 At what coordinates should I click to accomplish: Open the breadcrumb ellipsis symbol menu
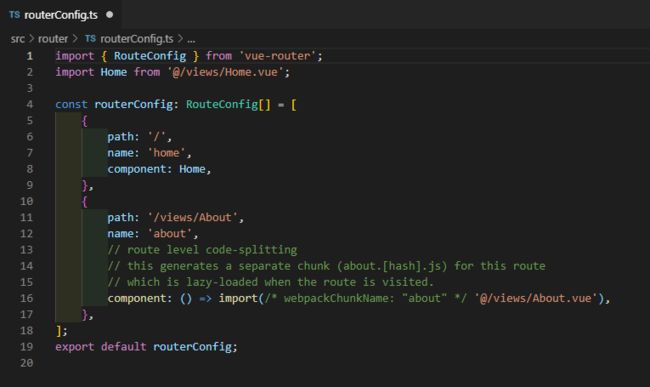(x=191, y=40)
